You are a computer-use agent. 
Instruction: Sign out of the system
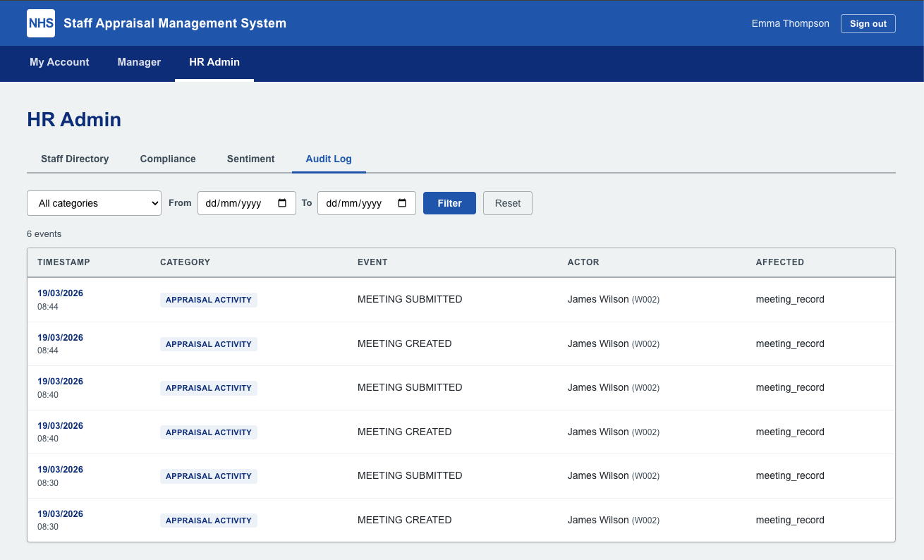pos(868,23)
